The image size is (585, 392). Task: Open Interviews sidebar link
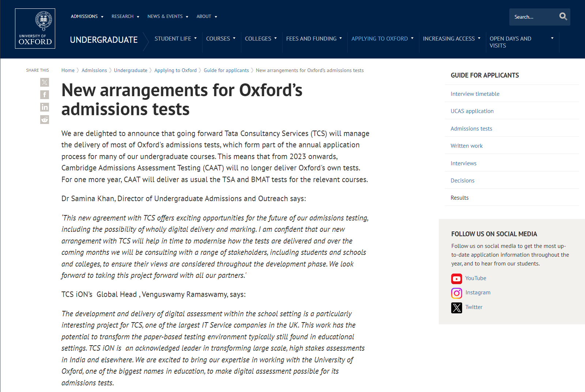(x=464, y=163)
